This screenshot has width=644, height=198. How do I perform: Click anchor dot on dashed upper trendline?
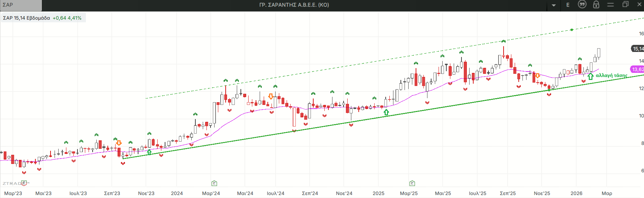[572, 30]
